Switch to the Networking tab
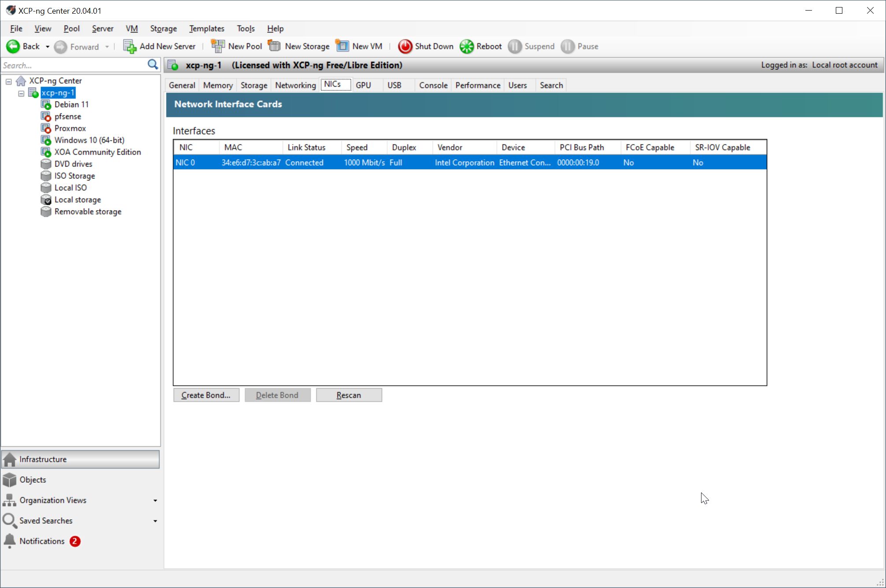The width and height of the screenshot is (886, 588). pyautogui.click(x=295, y=85)
